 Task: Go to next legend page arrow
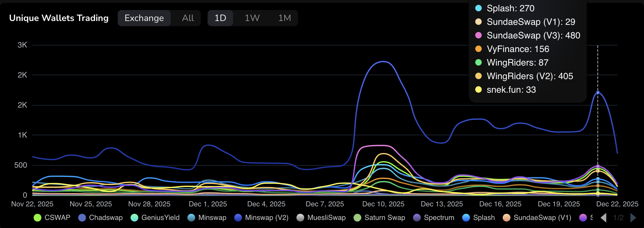tap(633, 218)
